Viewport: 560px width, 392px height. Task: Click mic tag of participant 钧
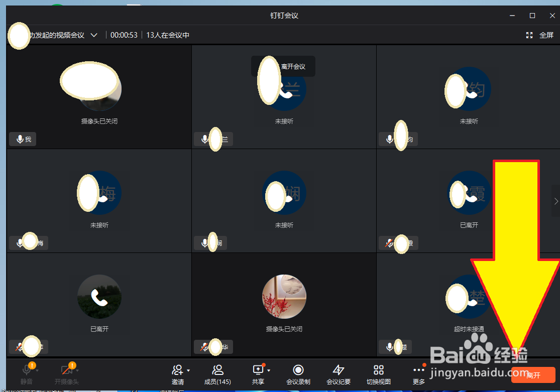(398, 139)
